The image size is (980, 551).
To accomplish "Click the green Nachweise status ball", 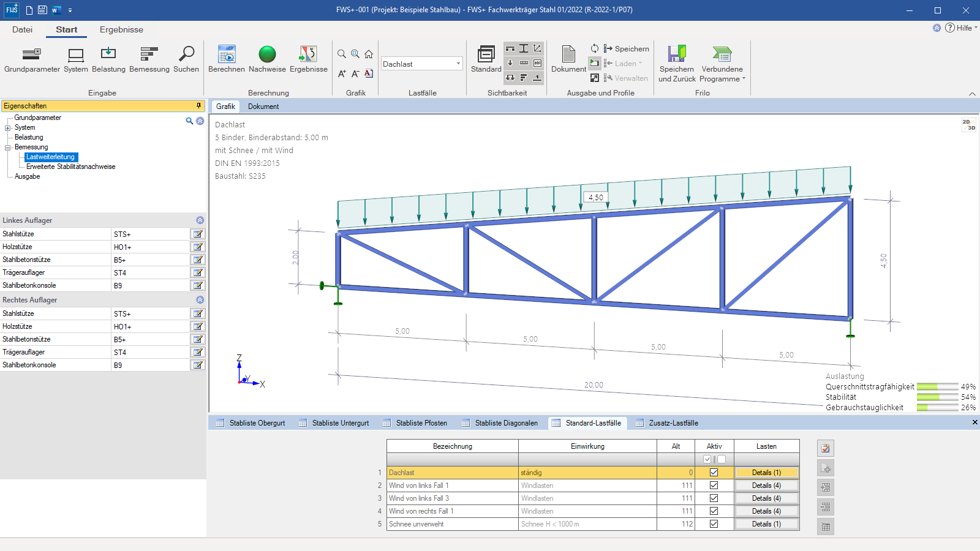I will pyautogui.click(x=267, y=54).
